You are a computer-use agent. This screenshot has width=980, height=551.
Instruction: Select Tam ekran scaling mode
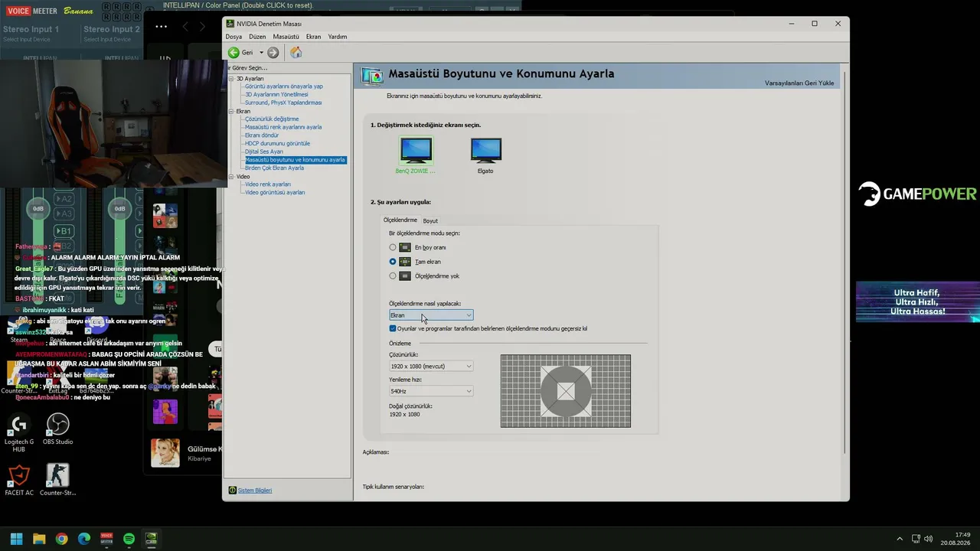[393, 262]
